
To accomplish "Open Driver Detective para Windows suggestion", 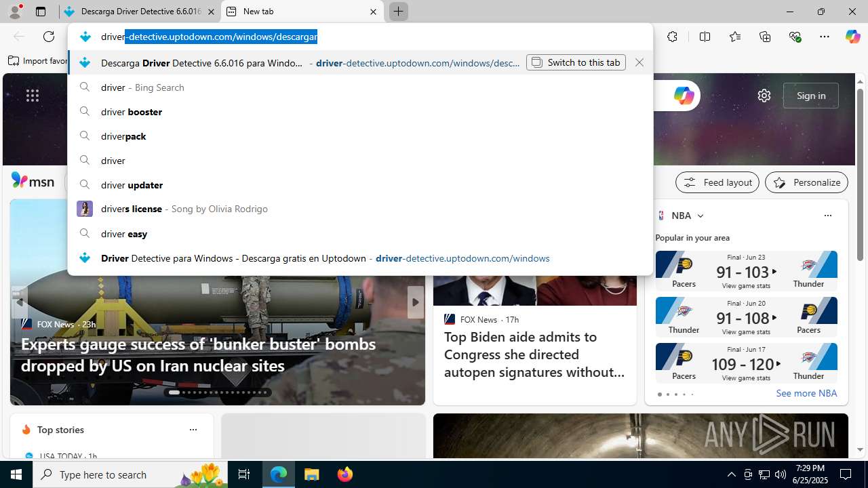I will [x=360, y=258].
